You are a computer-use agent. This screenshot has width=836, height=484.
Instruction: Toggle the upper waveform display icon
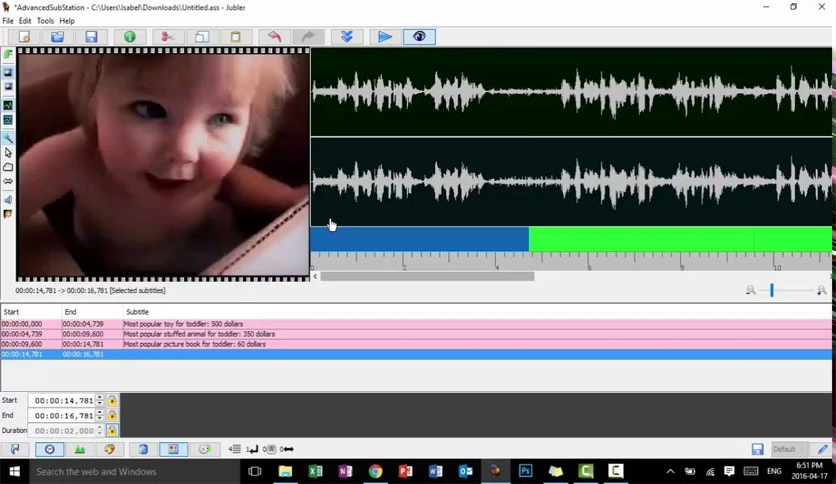[8, 106]
